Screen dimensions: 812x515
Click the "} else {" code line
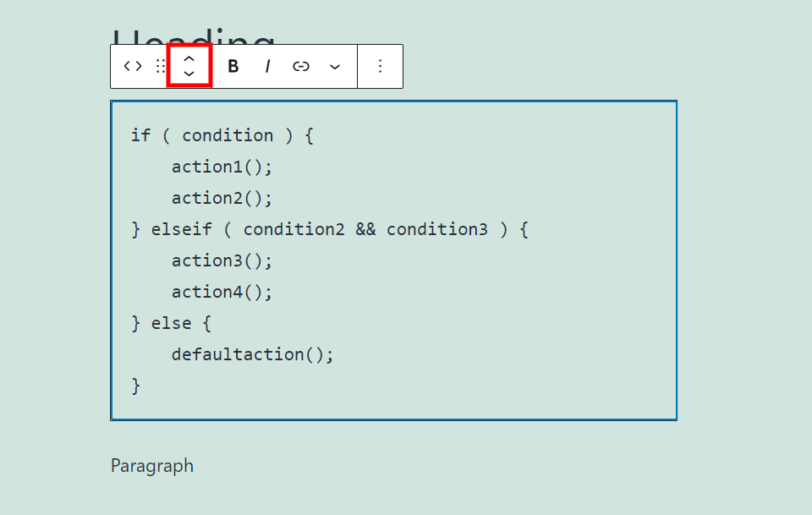(x=172, y=323)
